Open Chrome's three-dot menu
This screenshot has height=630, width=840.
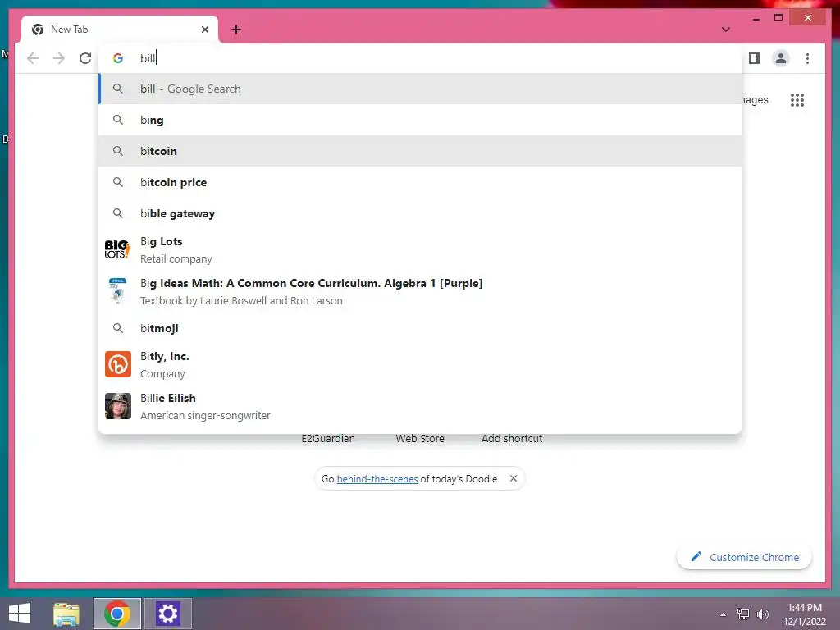coord(807,58)
